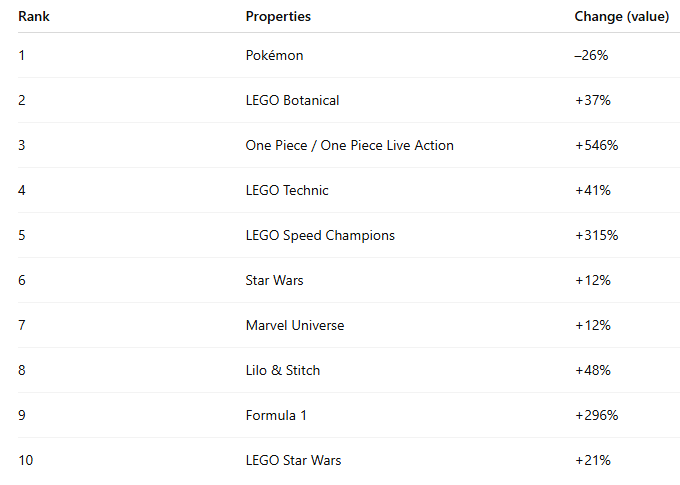
Task: Click the +315% change value
Action: (596, 235)
